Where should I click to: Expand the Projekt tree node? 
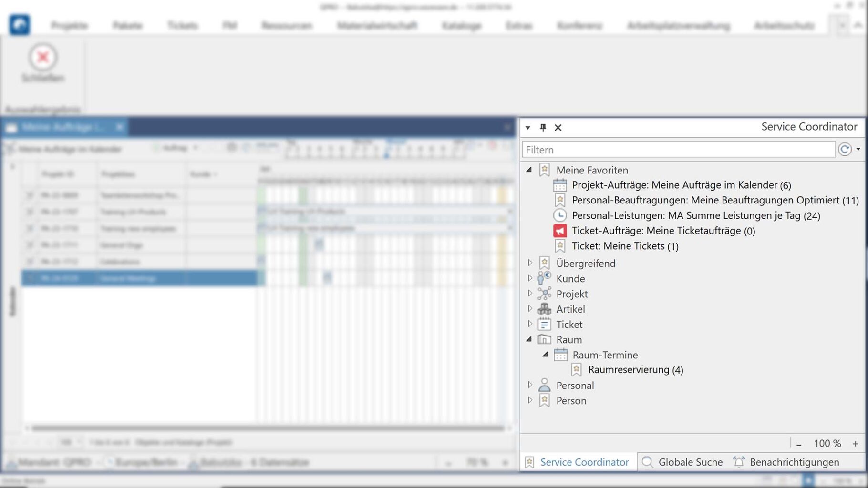tap(529, 294)
